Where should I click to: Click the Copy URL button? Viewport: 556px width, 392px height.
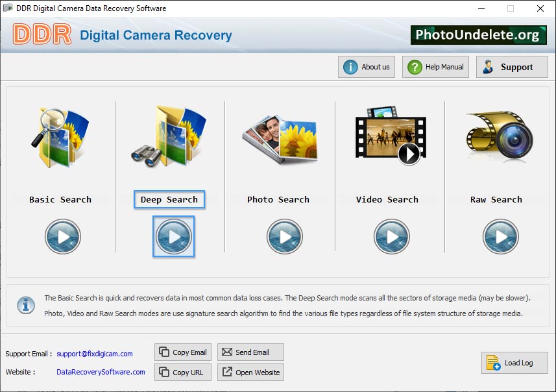[182, 372]
